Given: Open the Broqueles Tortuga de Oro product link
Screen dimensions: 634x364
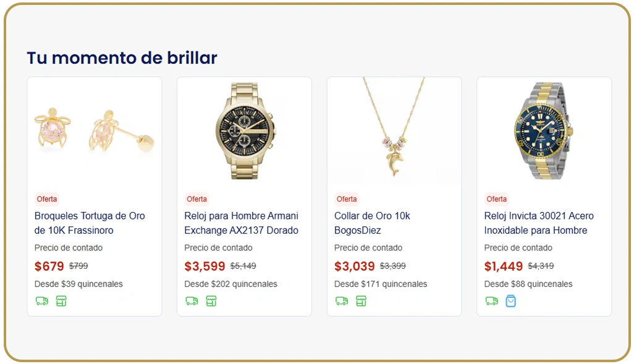Looking at the screenshot, I should click(89, 222).
